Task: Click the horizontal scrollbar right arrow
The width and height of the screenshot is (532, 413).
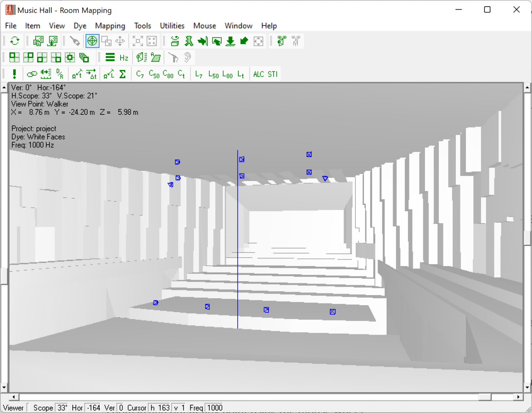Action: (x=518, y=397)
